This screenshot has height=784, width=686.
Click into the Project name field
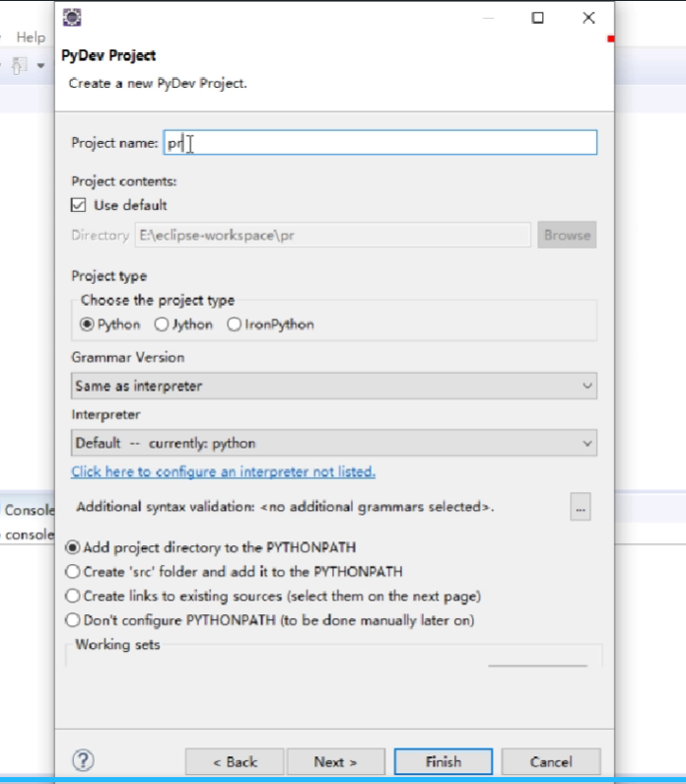point(380,142)
